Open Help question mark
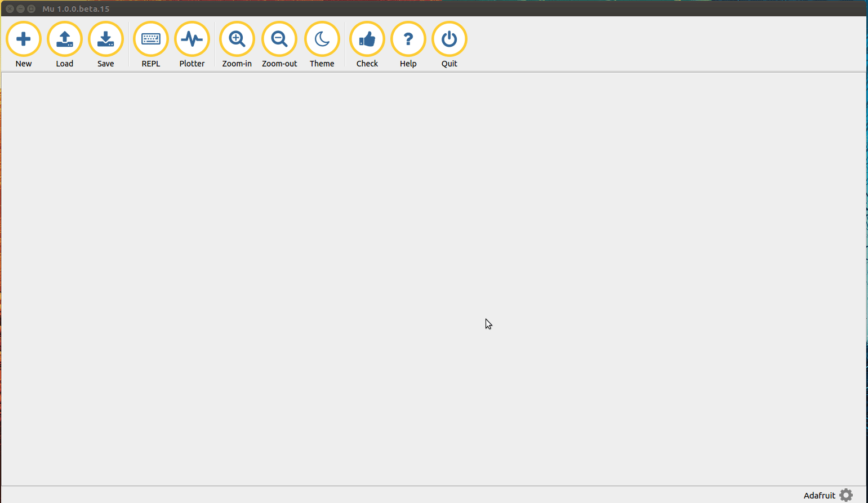Image resolution: width=868 pixels, height=503 pixels. 408,39
